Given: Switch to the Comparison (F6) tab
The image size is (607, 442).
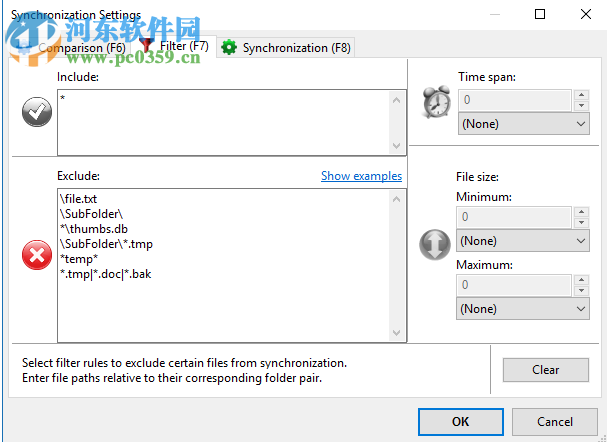Looking at the screenshot, I should coord(71,48).
